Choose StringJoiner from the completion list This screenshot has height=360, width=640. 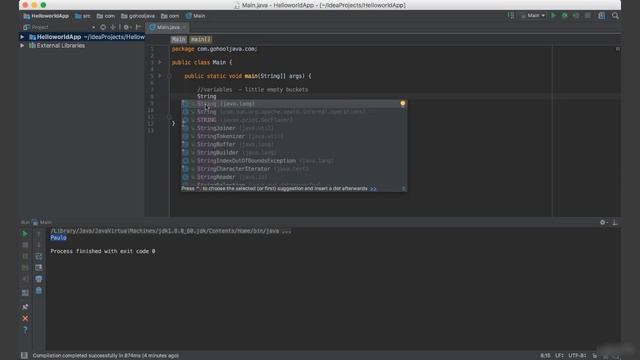click(294, 128)
